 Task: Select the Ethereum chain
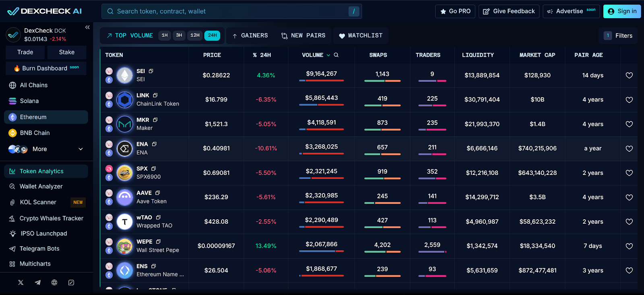pyautogui.click(x=46, y=117)
